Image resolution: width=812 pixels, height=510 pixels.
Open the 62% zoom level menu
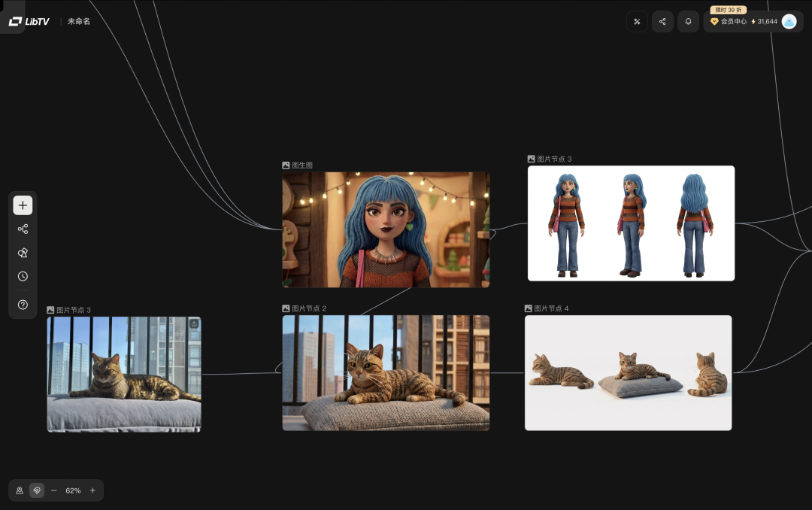pyautogui.click(x=73, y=490)
